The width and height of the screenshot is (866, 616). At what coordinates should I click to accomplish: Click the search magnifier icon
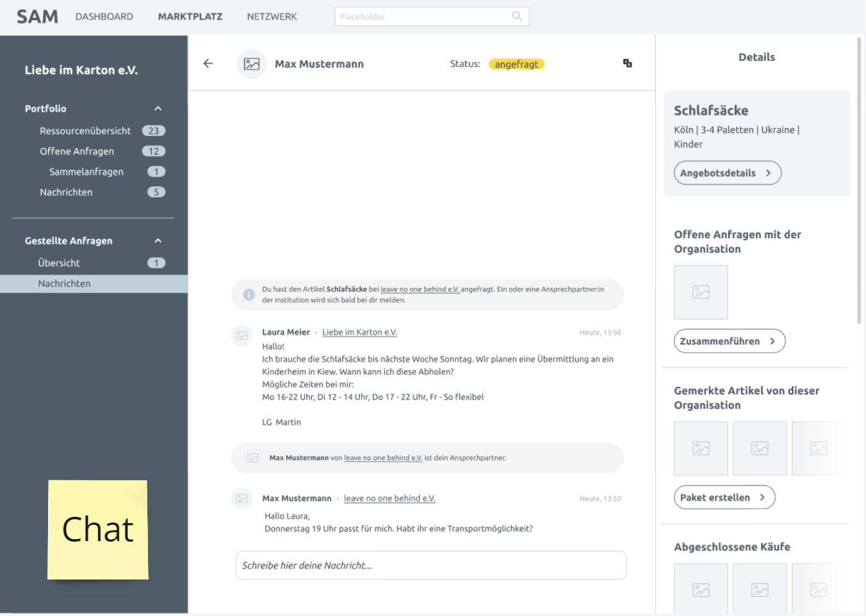click(517, 17)
